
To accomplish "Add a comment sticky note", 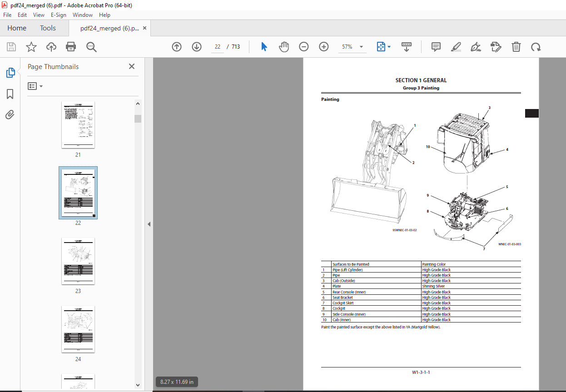I will click(x=436, y=47).
